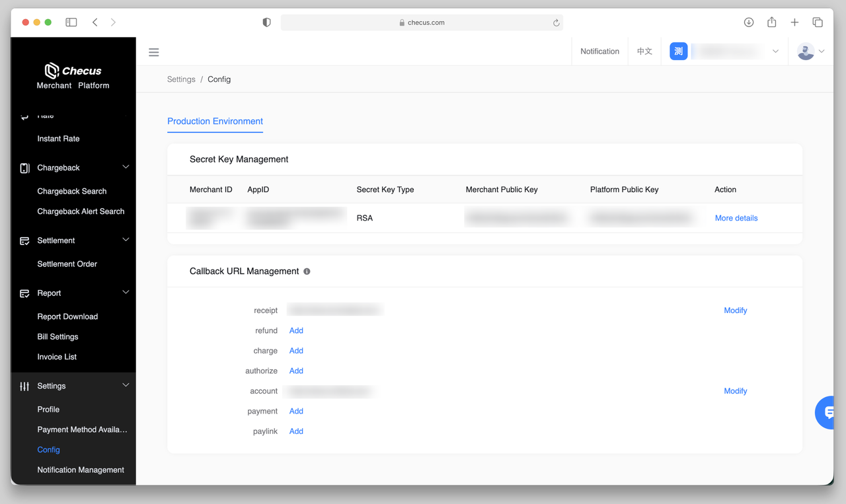Click More details for the RSA key
Screen dimensions: 846x504
click(x=736, y=218)
